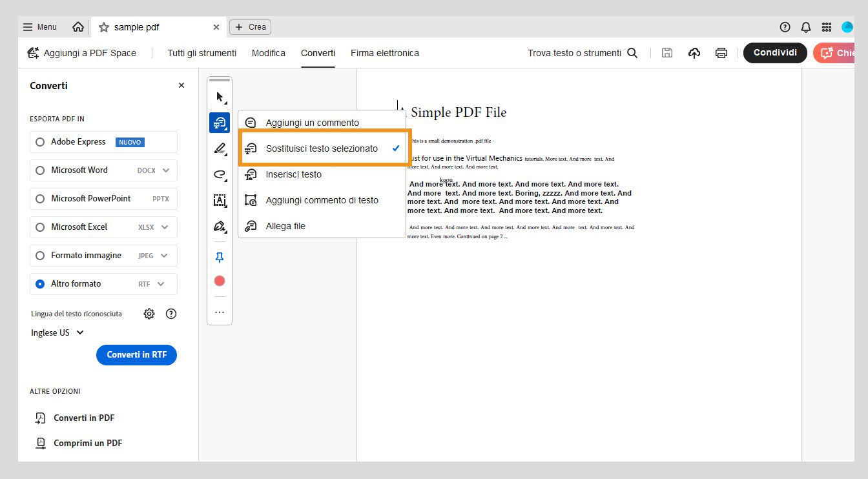Click the fill and sign pen icon

point(220,227)
